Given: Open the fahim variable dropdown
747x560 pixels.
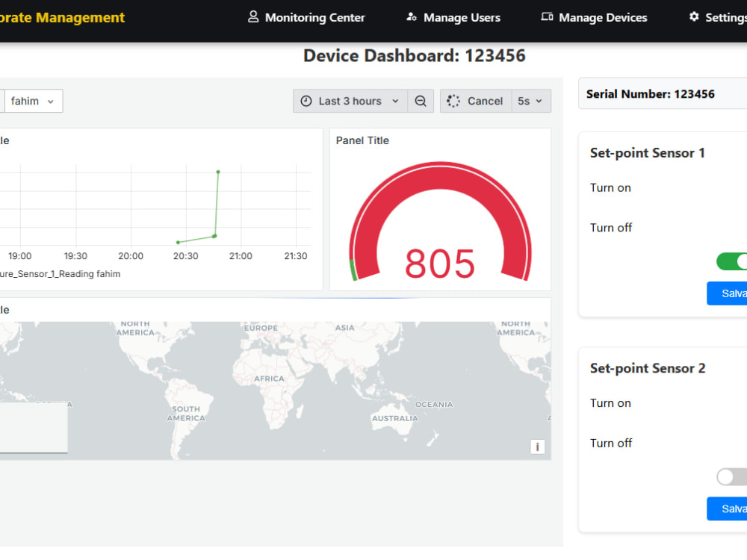Looking at the screenshot, I should coord(33,101).
